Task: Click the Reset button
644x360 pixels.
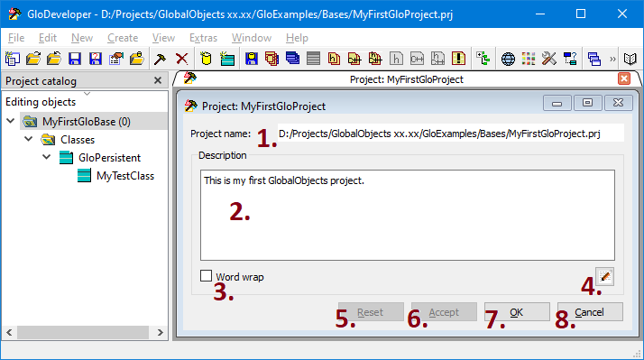Action: pos(371,312)
